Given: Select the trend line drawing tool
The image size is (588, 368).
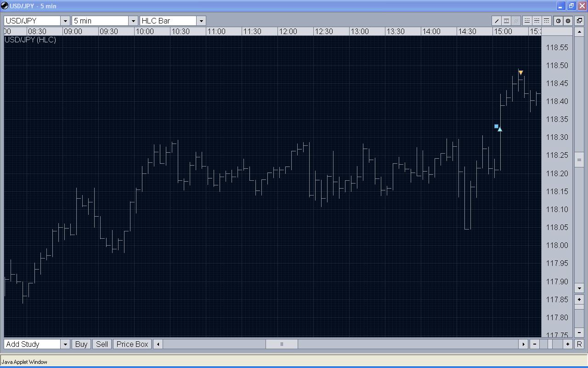Looking at the screenshot, I should [497, 21].
